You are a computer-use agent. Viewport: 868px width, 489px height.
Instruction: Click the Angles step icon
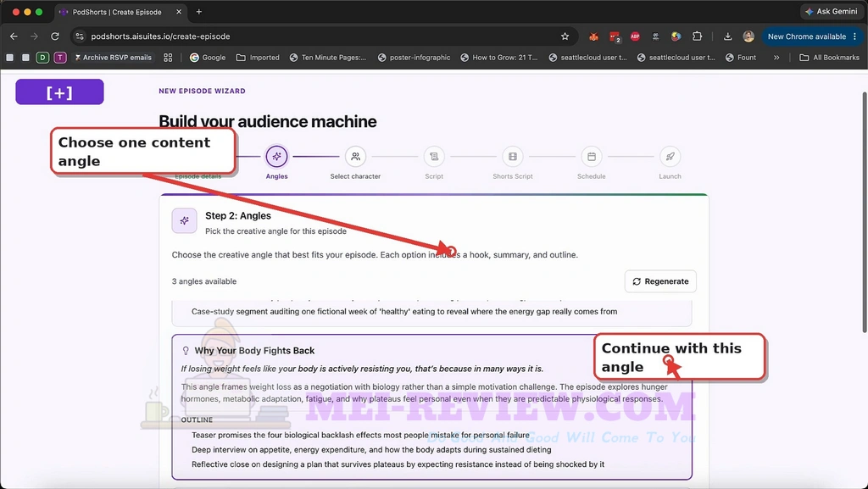[x=277, y=157]
